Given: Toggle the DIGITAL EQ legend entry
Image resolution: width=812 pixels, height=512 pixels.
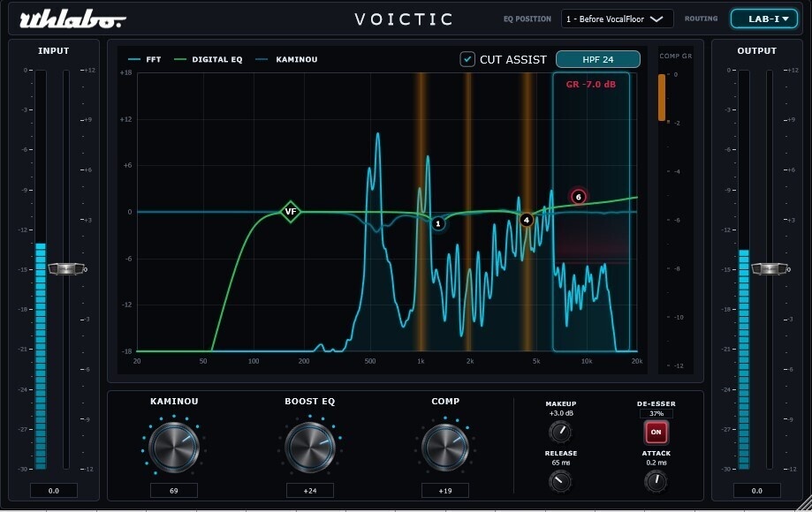Looking at the screenshot, I should 209,59.
